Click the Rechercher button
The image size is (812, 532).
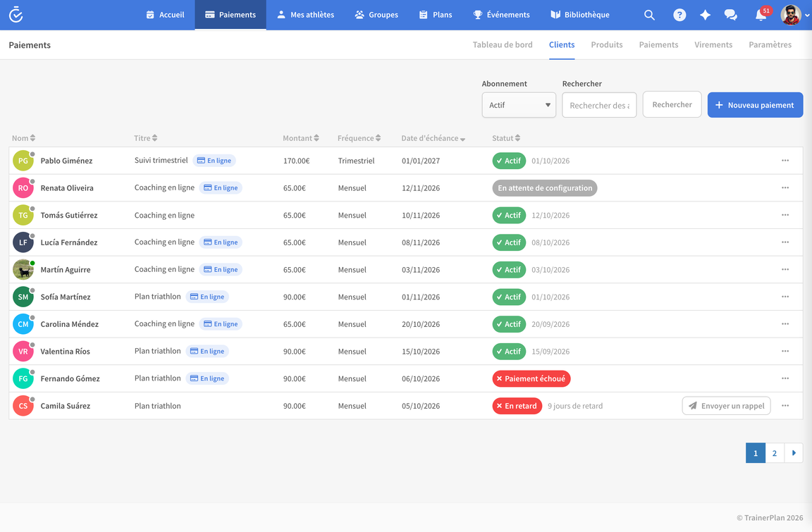click(x=672, y=104)
